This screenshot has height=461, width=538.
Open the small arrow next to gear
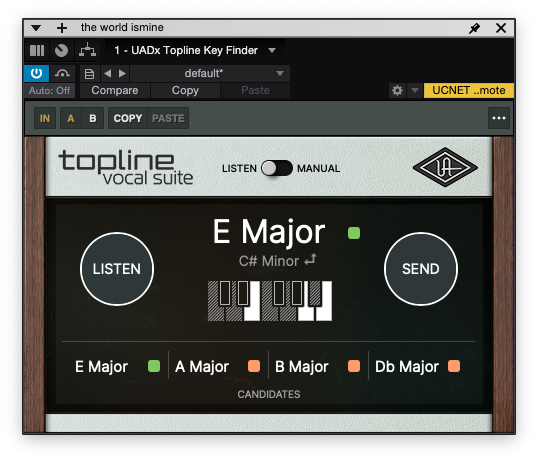point(415,91)
